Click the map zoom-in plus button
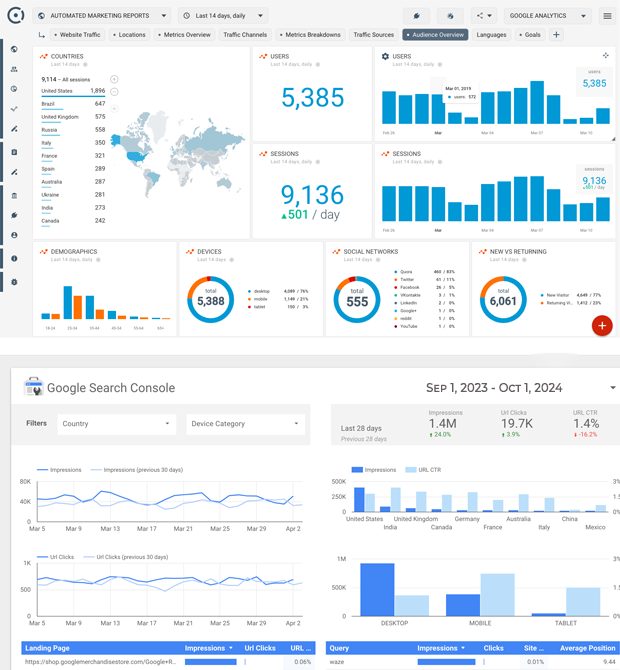Viewport: 620px width, 670px height. [x=114, y=79]
